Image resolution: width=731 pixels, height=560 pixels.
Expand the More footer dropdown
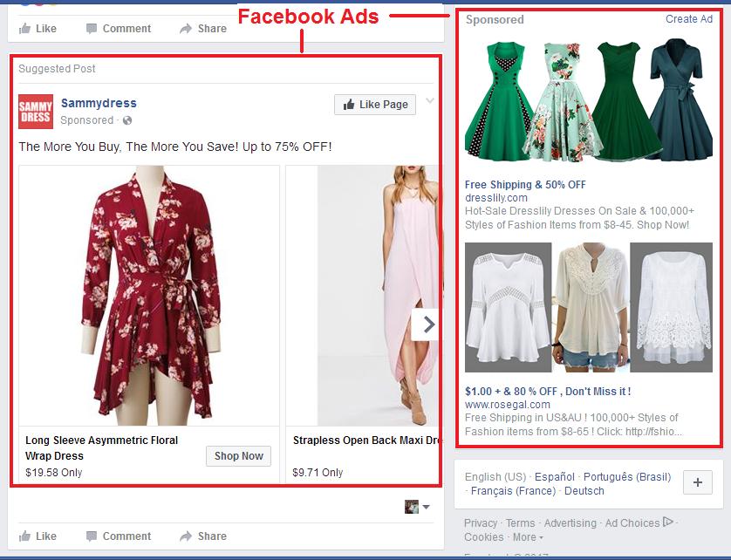[x=528, y=537]
